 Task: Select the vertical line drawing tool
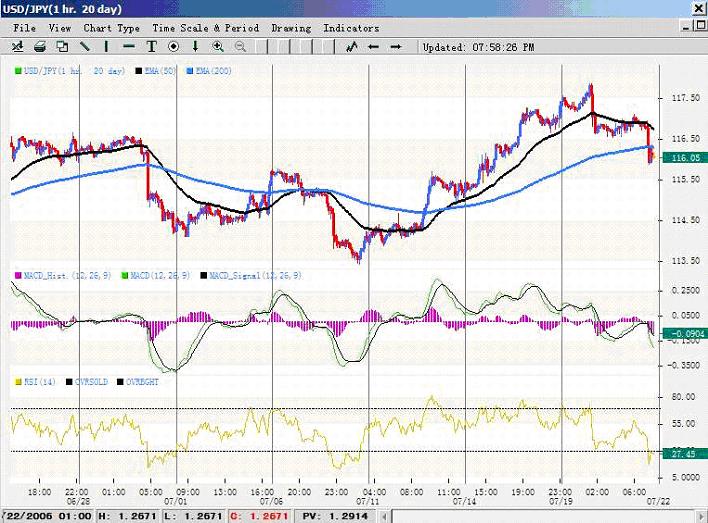106,46
